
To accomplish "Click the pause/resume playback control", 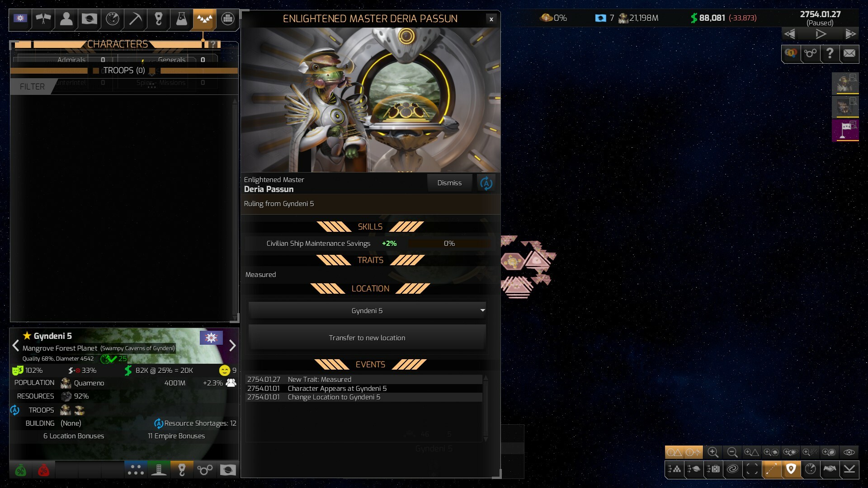I will tap(821, 34).
